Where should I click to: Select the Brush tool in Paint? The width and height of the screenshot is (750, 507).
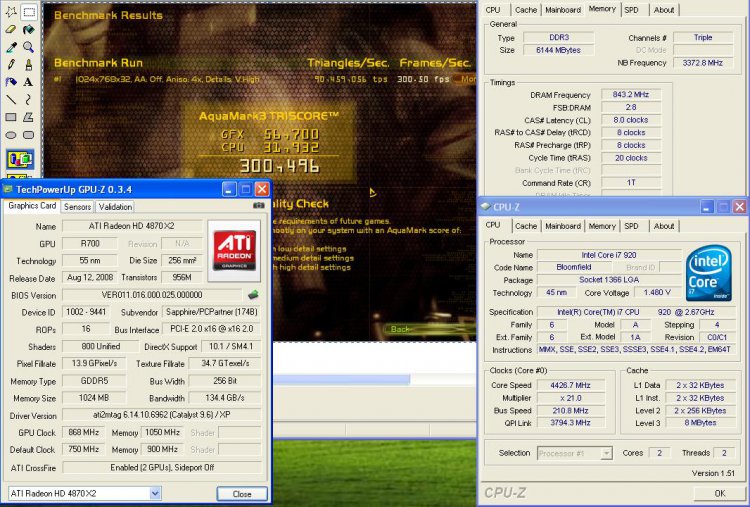[x=29, y=65]
